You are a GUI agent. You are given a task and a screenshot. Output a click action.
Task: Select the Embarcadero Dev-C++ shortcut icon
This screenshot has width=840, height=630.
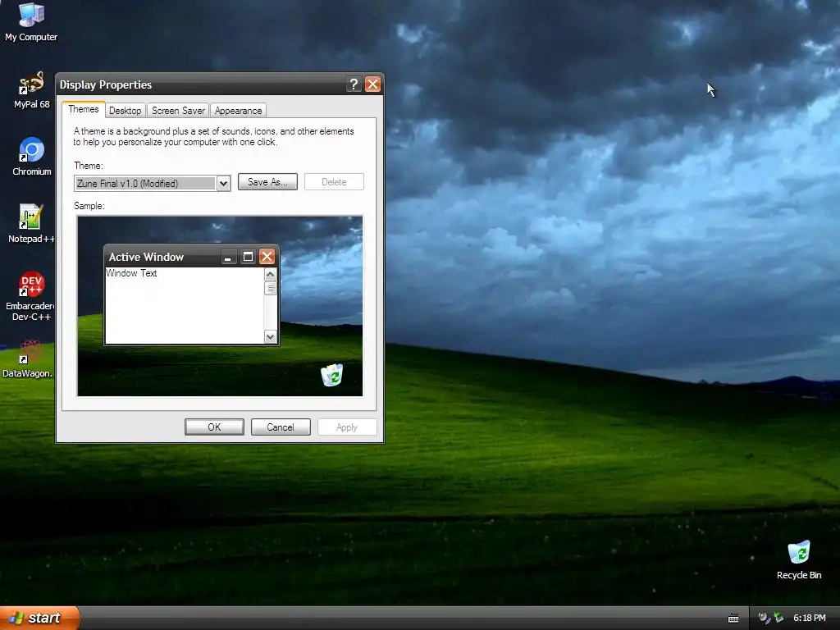[x=31, y=296]
